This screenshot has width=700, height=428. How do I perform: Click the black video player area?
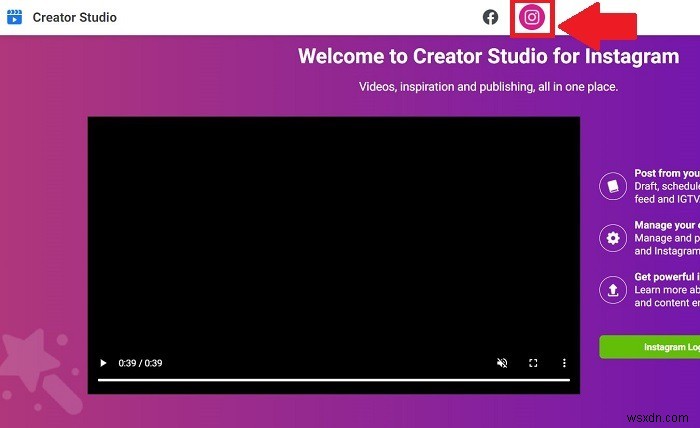[x=333, y=255]
